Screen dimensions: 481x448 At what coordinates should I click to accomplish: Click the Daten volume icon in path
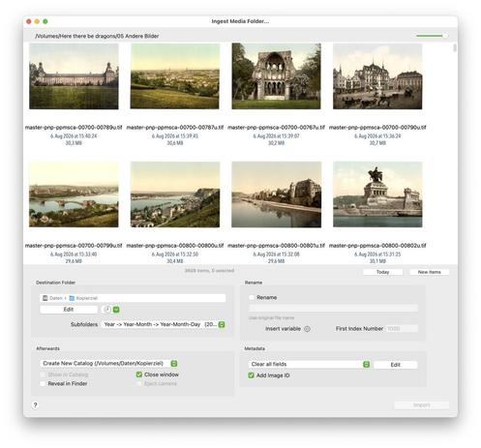pos(45,298)
